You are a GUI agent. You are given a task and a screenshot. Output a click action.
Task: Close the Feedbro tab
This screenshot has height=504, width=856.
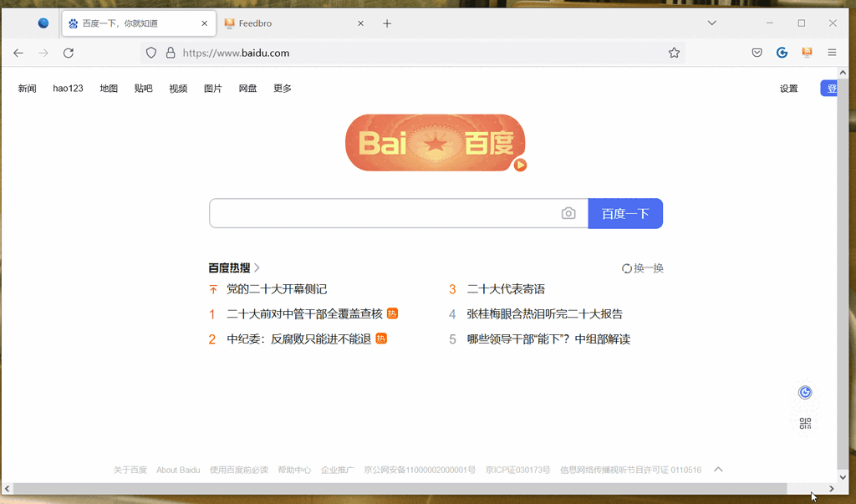pyautogui.click(x=360, y=23)
